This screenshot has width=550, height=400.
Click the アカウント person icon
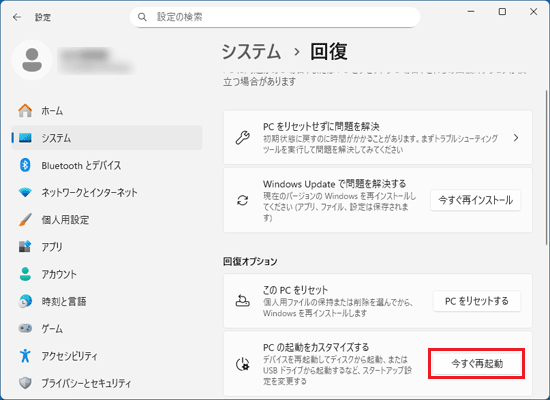(25, 274)
